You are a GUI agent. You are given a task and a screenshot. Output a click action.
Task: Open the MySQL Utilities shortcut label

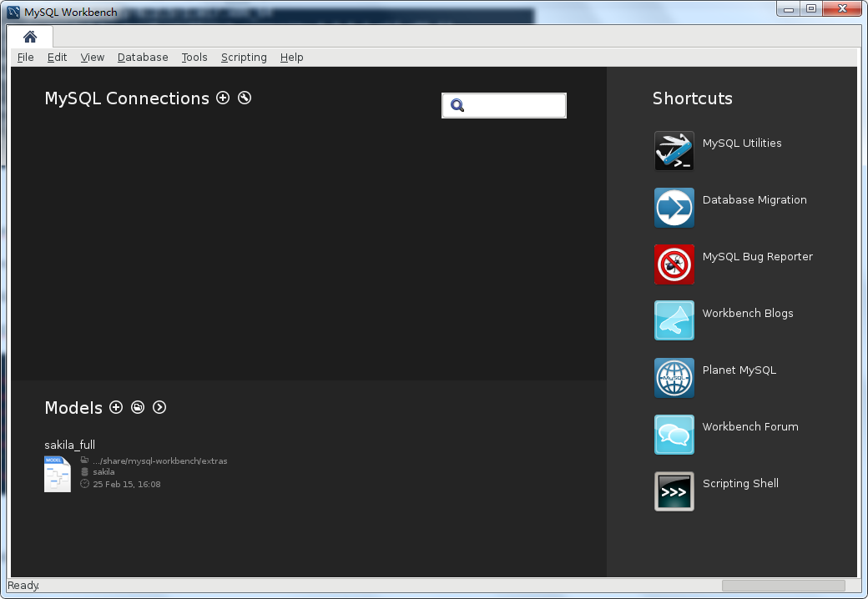[x=742, y=143]
